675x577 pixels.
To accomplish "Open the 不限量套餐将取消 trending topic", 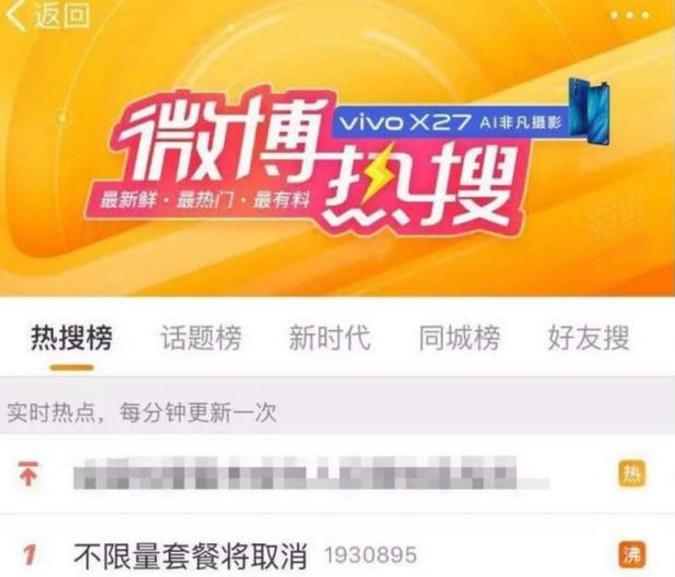I will coord(190,555).
